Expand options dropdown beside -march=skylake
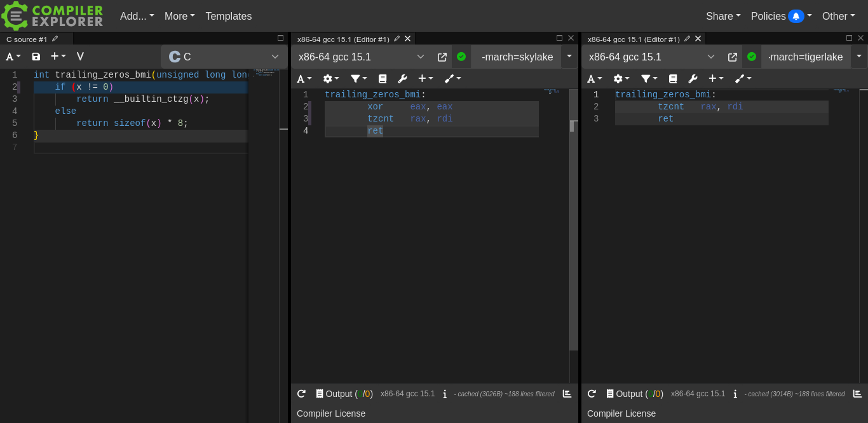Image resolution: width=868 pixels, height=423 pixels. 569,57
